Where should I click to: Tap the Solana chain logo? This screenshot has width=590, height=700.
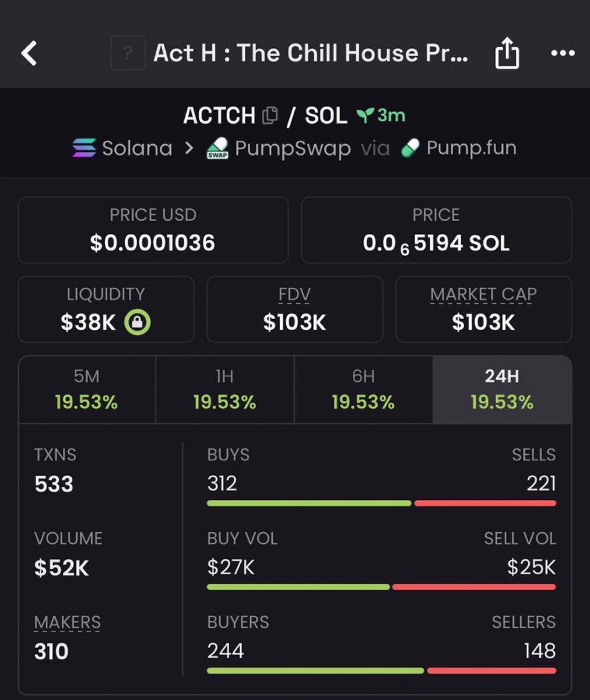(84, 148)
